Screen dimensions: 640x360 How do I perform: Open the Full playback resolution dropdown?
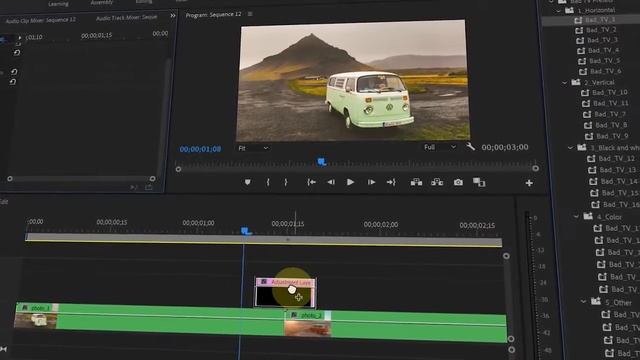(x=440, y=147)
